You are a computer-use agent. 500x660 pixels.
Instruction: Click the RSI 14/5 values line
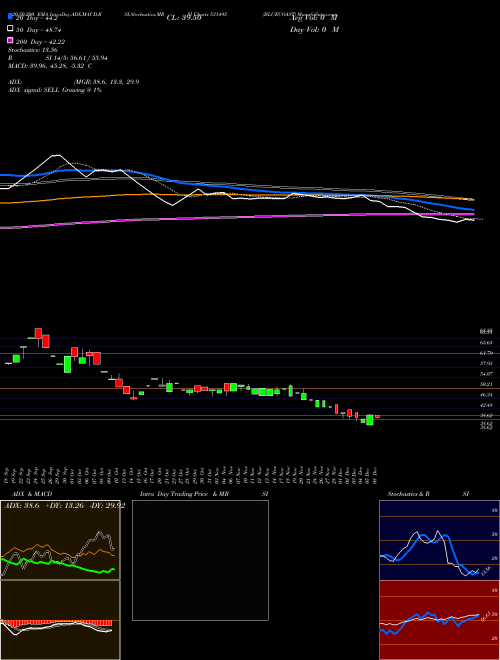(x=58, y=58)
